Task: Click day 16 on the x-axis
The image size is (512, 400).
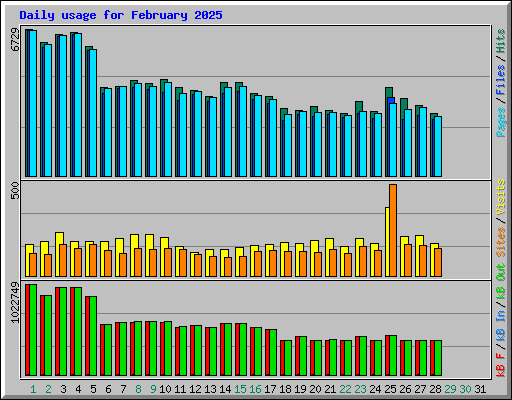Action: tap(255, 389)
